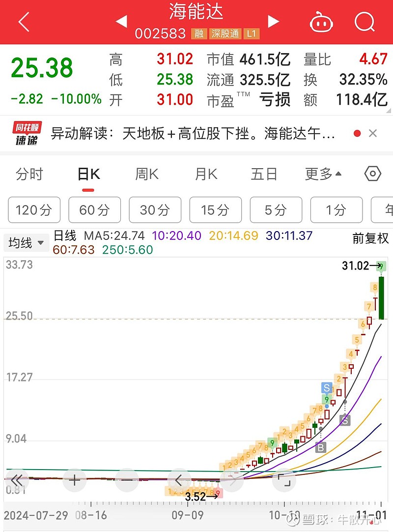Tap the 10:20.40 moving average label
This screenshot has height=532, width=393.
click(x=177, y=236)
